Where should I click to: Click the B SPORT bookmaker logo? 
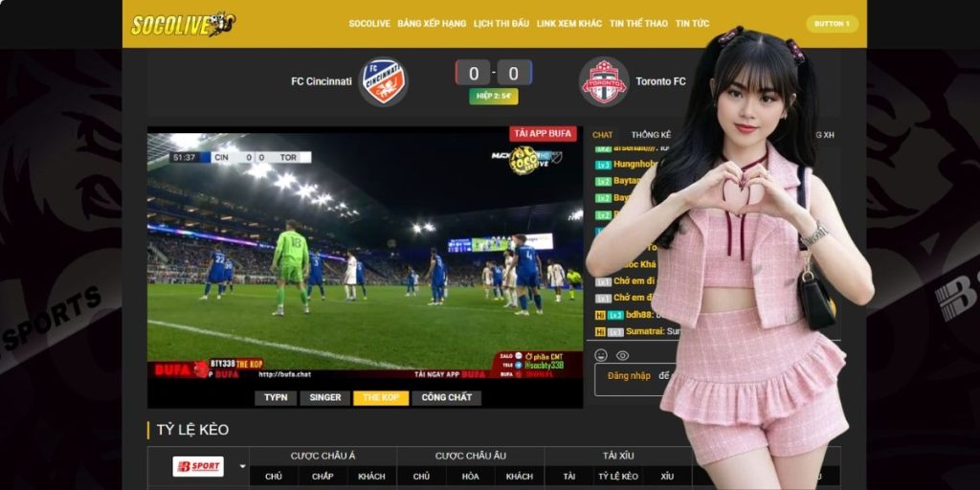pos(198,466)
